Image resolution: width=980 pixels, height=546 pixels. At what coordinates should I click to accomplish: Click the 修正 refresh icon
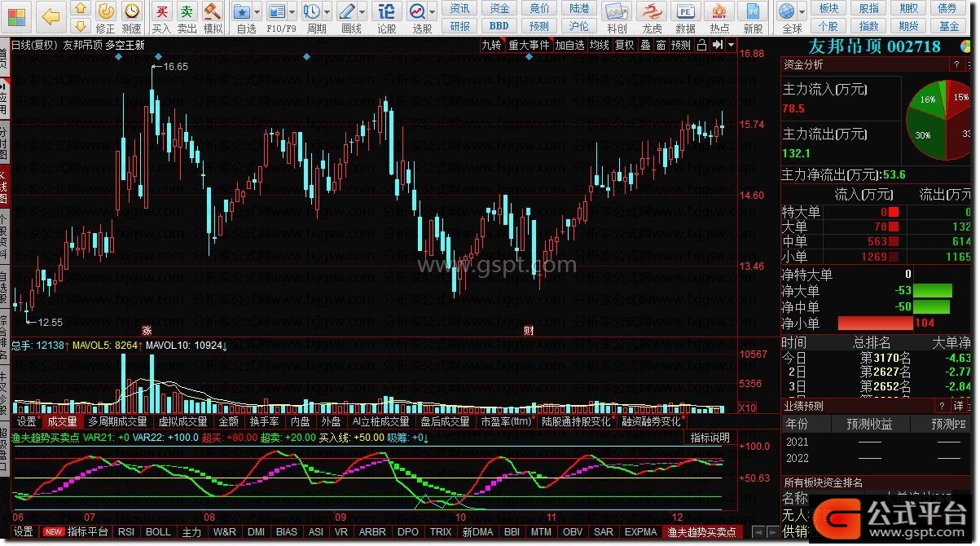pyautogui.click(x=106, y=11)
